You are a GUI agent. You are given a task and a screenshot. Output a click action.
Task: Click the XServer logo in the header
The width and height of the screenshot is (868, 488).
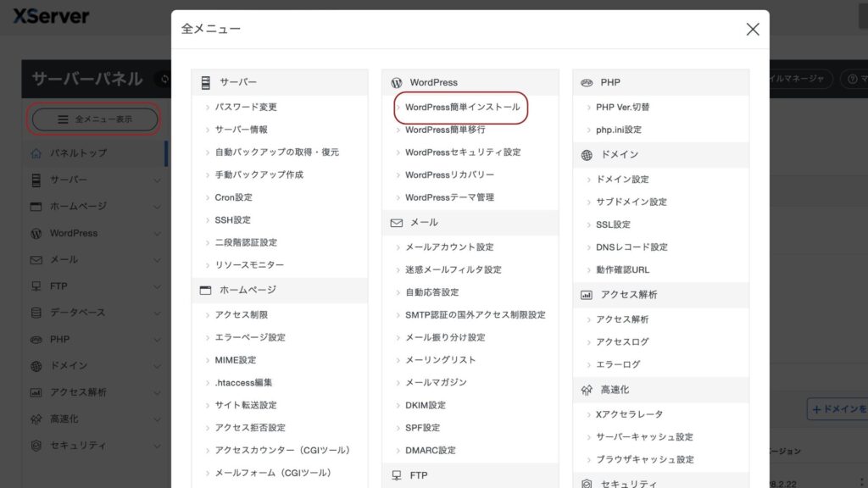pyautogui.click(x=51, y=16)
